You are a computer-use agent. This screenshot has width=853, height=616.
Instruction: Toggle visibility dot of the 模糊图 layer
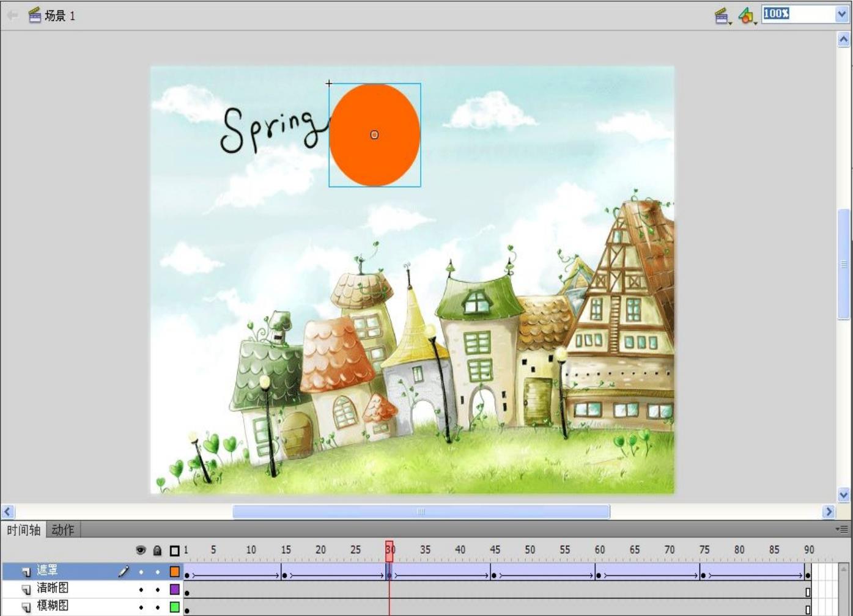[141, 607]
